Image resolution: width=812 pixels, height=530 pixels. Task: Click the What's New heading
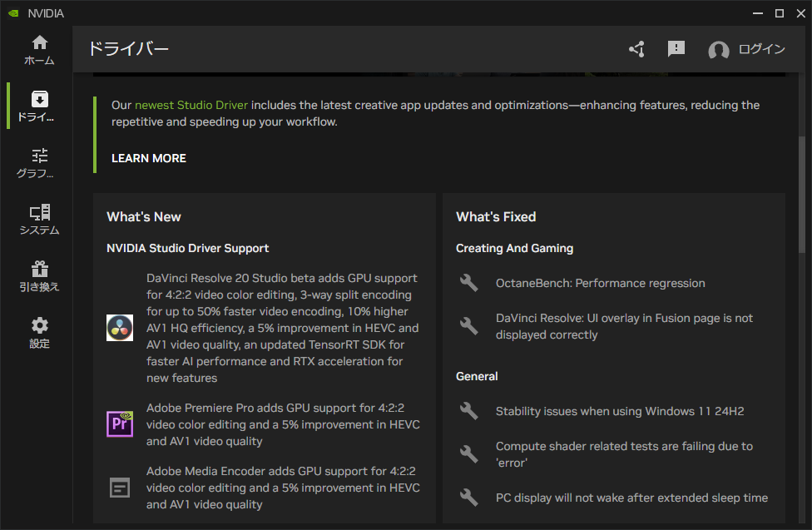coord(144,217)
